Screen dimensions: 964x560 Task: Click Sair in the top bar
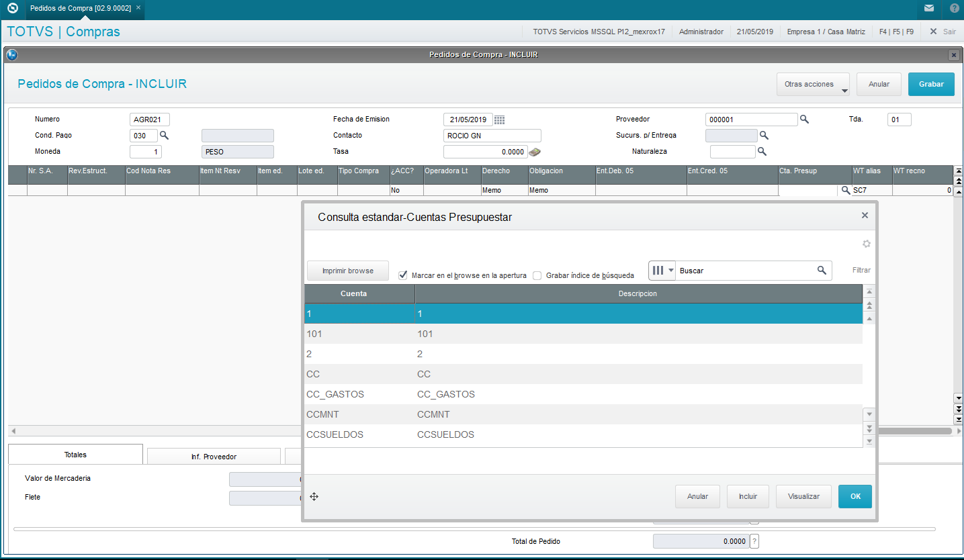click(x=943, y=32)
